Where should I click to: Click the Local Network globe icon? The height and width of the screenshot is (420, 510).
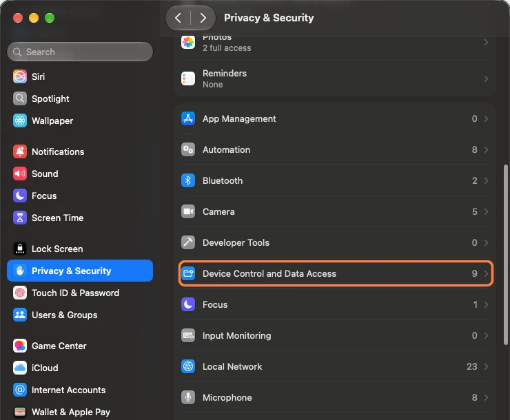[x=188, y=366]
